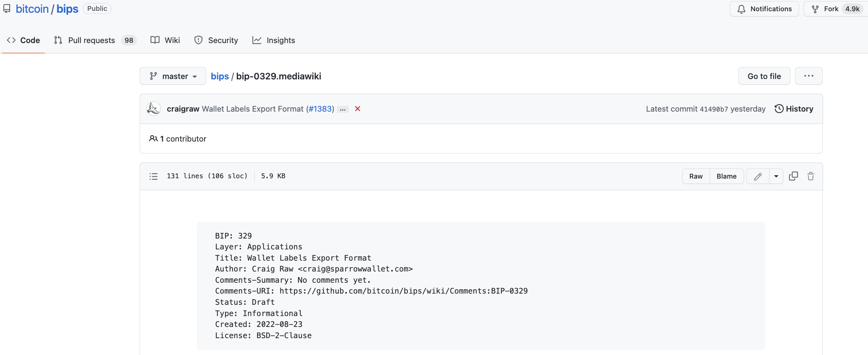The height and width of the screenshot is (355, 868).
Task: Expand commit message ellipsis
Action: pyautogui.click(x=343, y=109)
